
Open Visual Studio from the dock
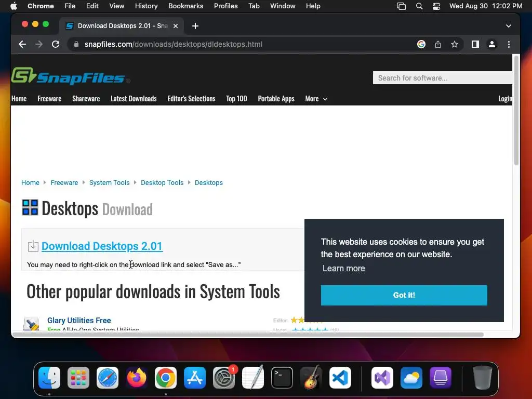point(382,378)
